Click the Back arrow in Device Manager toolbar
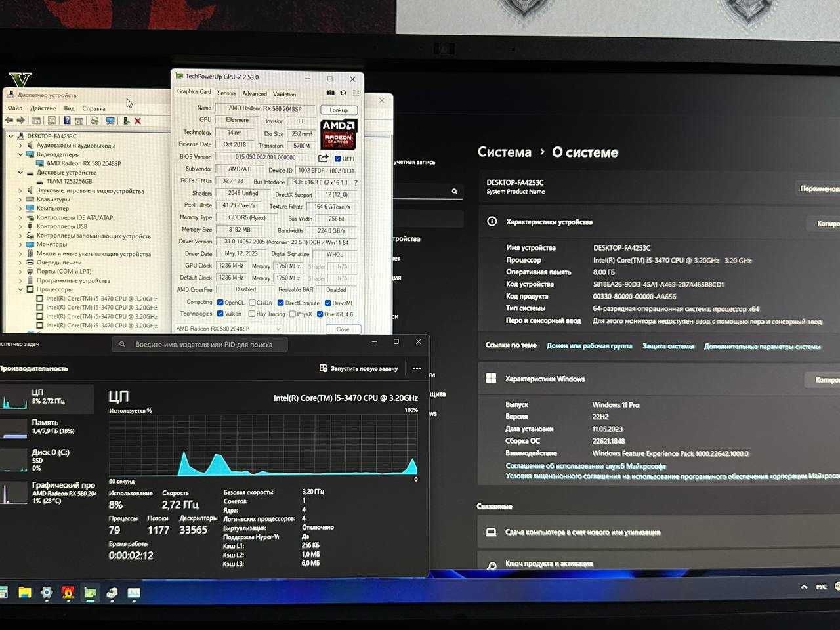This screenshot has width=840, height=630. [9, 121]
